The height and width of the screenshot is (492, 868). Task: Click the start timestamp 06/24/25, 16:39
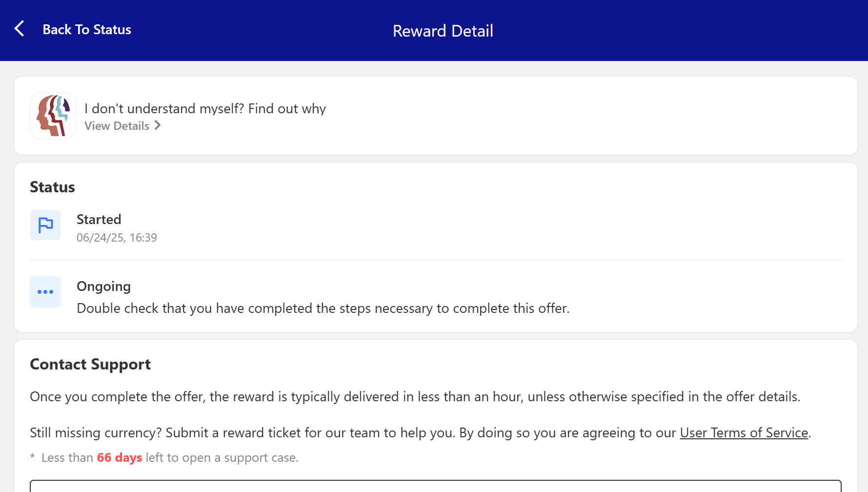117,238
